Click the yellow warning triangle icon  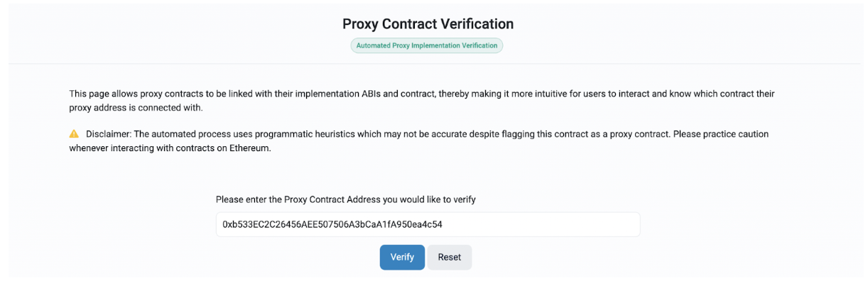point(74,134)
